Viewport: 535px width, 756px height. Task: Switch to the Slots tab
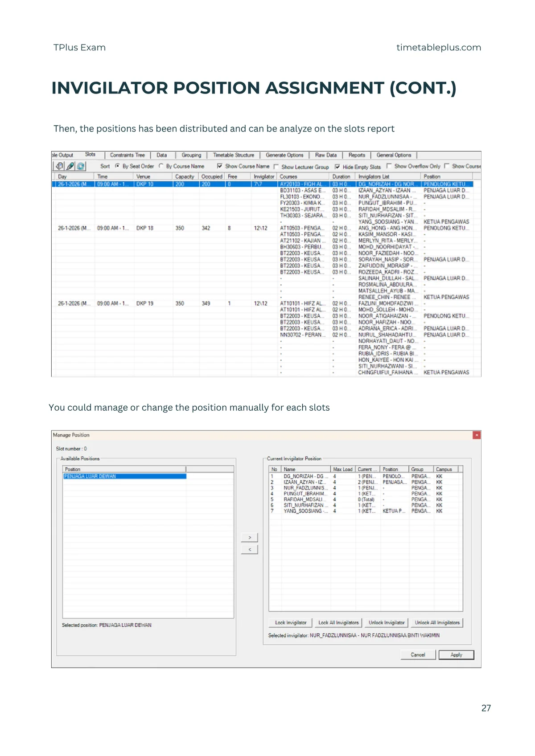click(90, 155)
